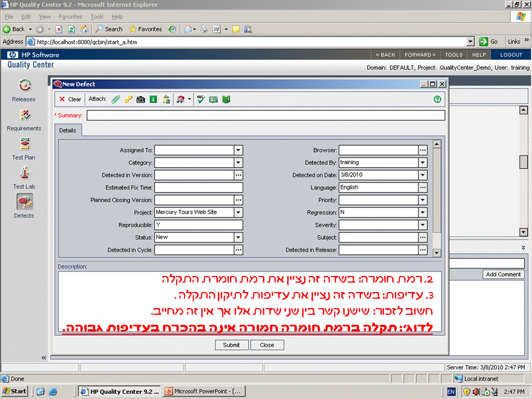
Task: Browse Detected in Version ellipsis button
Action: click(x=238, y=175)
